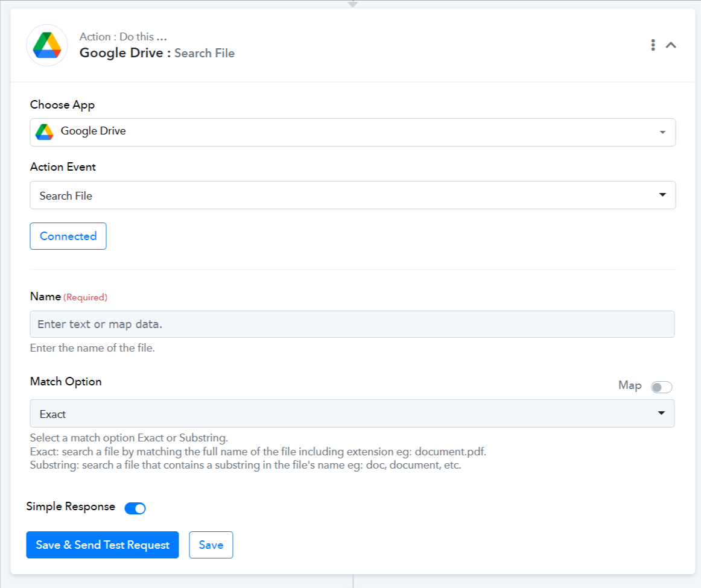This screenshot has height=588, width=701.
Task: Disable the Simple Response toggle
Action: pyautogui.click(x=135, y=508)
